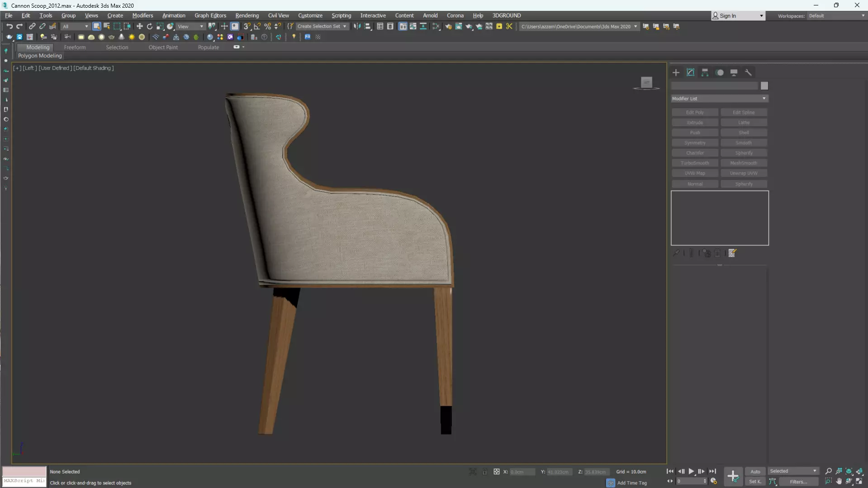Expand the ribbon minimize options arrow

243,47
